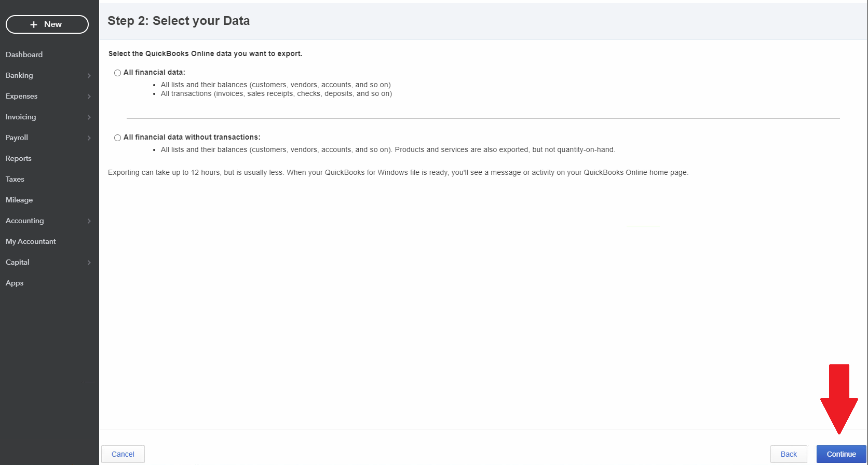The height and width of the screenshot is (465, 868).
Task: Open Invoicing menu item
Action: coord(21,117)
